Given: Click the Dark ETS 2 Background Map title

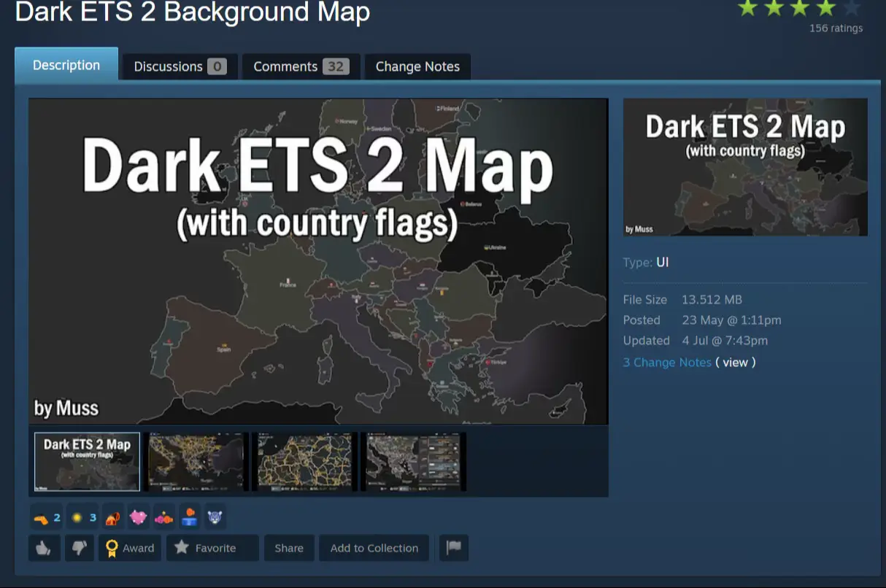Looking at the screenshot, I should pos(193,12).
